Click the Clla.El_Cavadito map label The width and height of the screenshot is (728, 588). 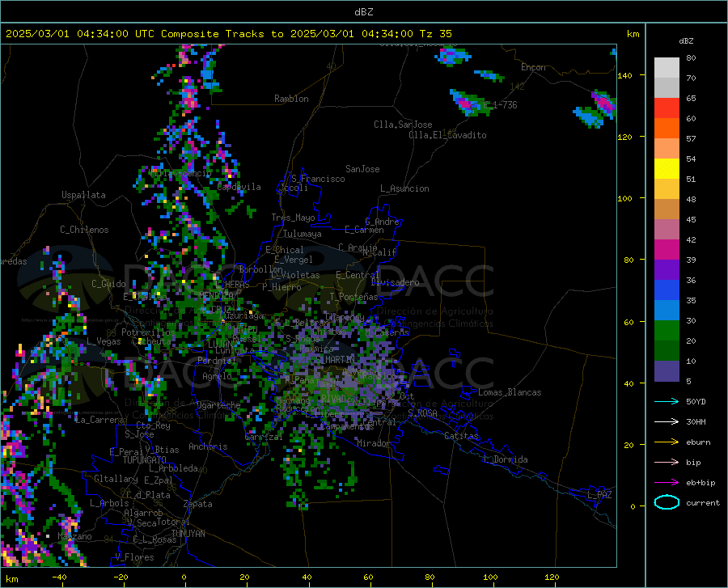[447, 135]
